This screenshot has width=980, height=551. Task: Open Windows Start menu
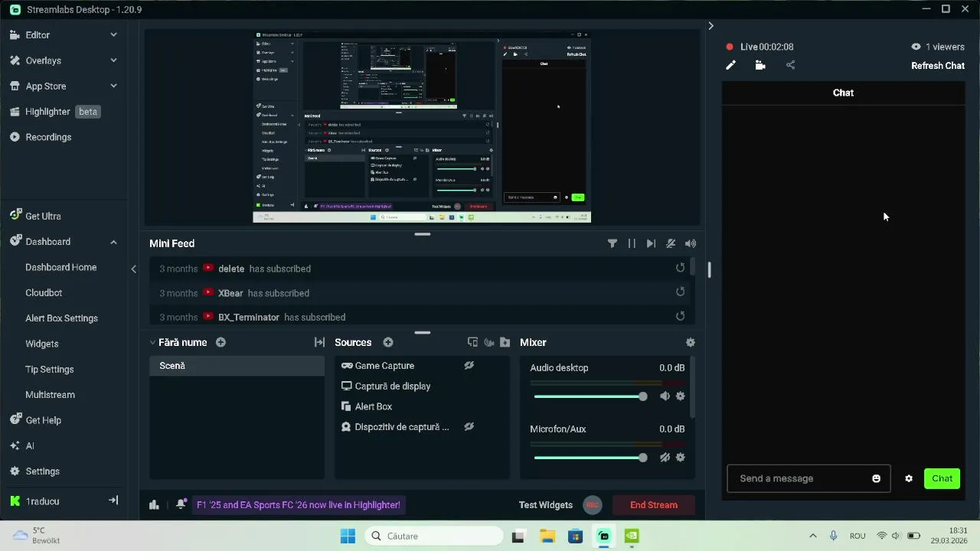click(348, 536)
